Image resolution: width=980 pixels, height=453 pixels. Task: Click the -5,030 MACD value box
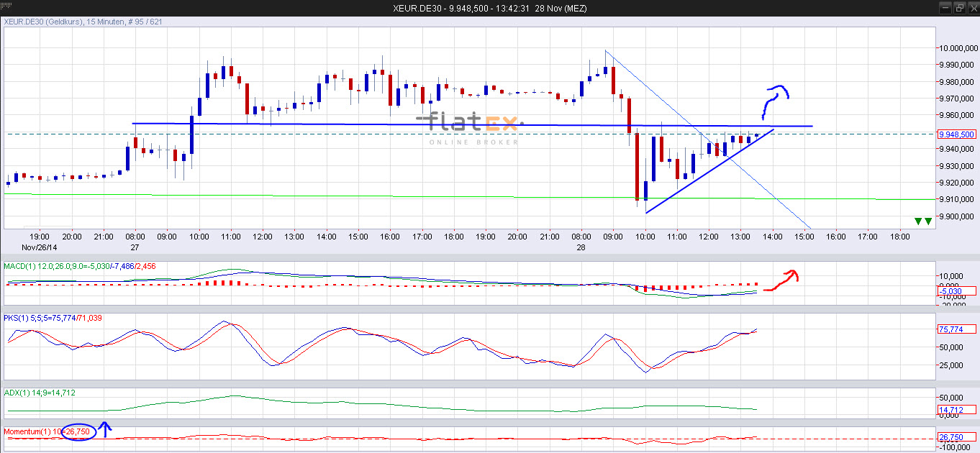956,291
